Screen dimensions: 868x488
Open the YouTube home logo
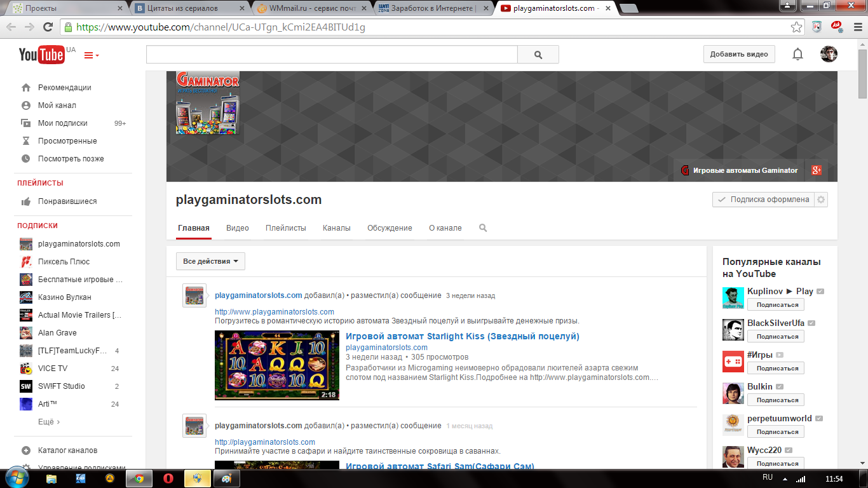(41, 55)
